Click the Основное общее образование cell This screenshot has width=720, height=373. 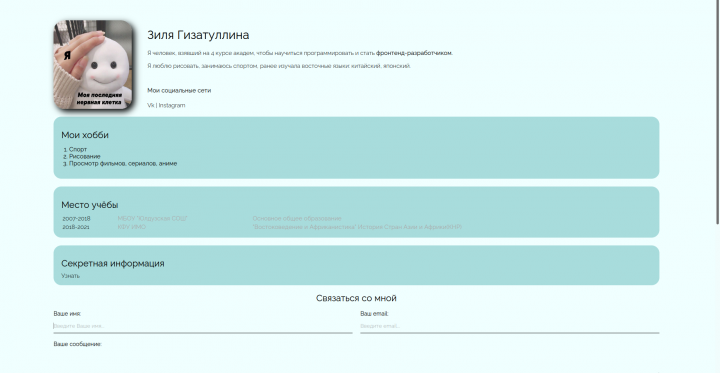[297, 219]
